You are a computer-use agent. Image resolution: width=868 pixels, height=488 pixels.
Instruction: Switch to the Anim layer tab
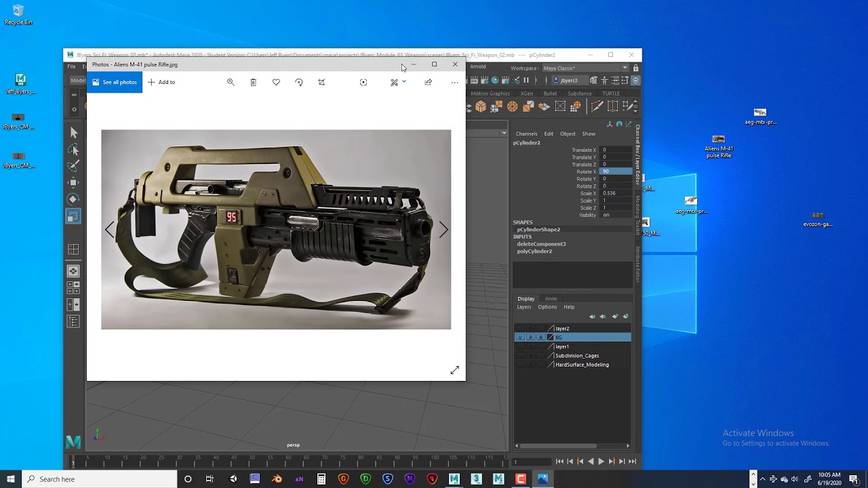[551, 299]
